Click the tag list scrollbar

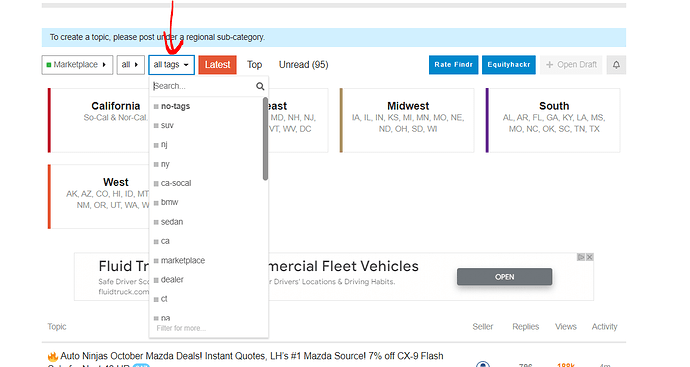(x=265, y=139)
